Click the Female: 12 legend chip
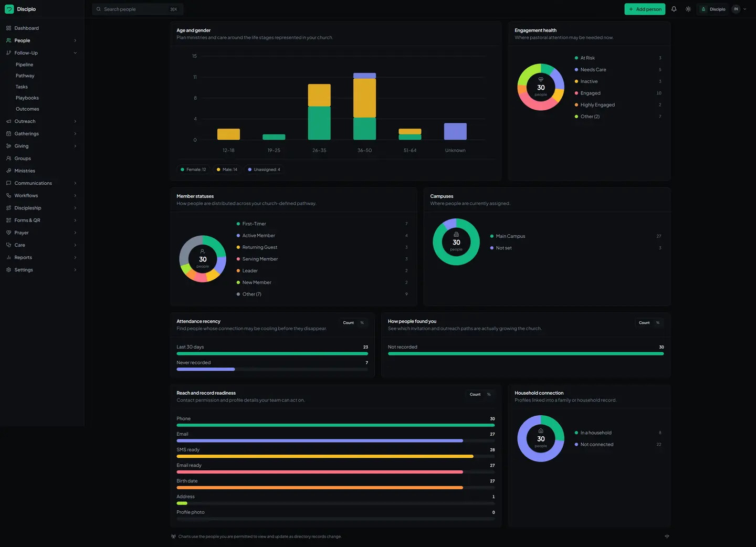The width and height of the screenshot is (756, 547). tap(193, 170)
